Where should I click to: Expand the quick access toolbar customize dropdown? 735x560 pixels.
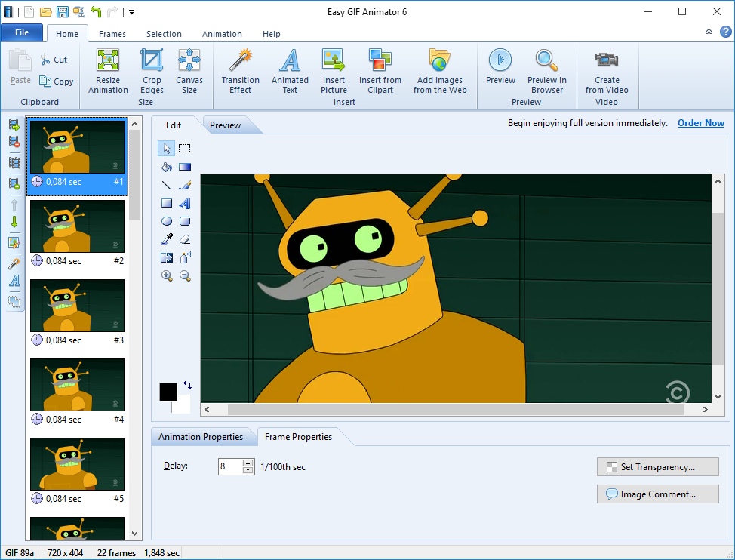(x=132, y=12)
